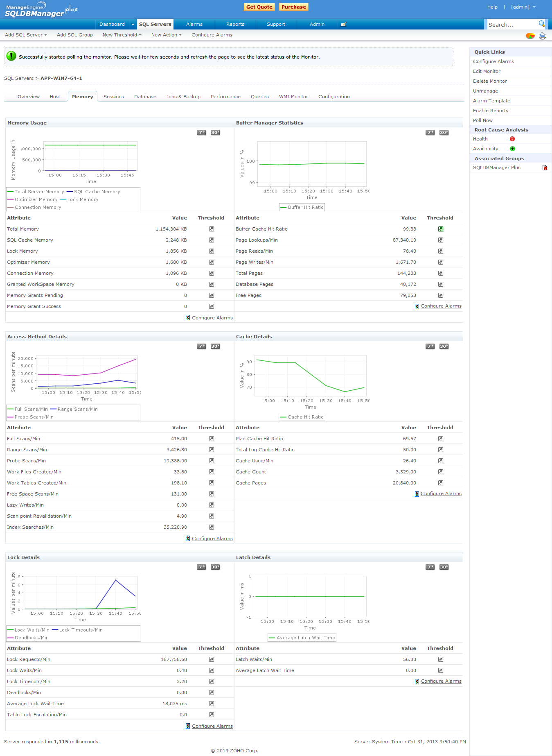Image resolution: width=552 pixels, height=756 pixels.
Task: Click the search magnifier icon
Action: pyautogui.click(x=541, y=24)
